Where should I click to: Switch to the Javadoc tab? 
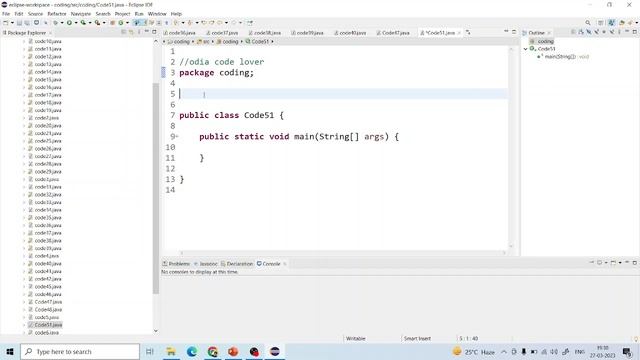click(206, 264)
